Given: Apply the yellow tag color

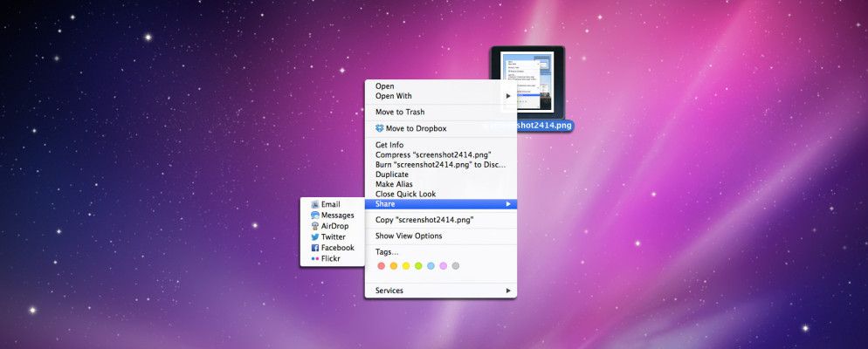Looking at the screenshot, I should (406, 266).
